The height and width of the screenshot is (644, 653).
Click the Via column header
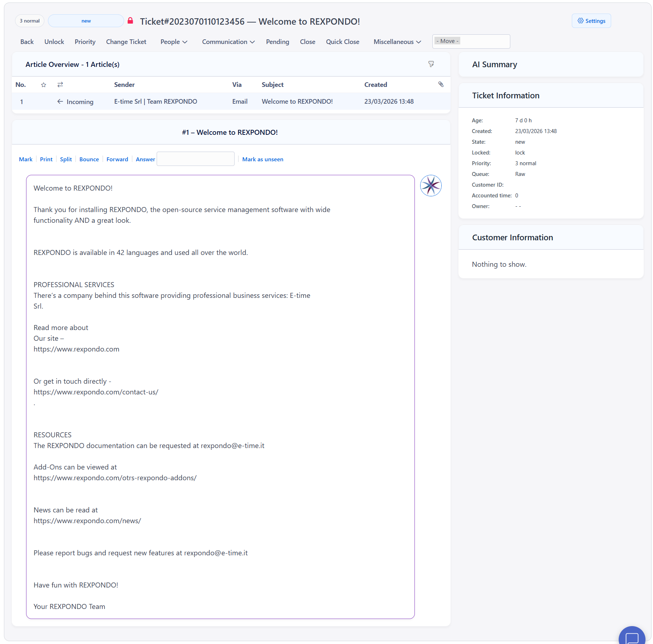[237, 85]
